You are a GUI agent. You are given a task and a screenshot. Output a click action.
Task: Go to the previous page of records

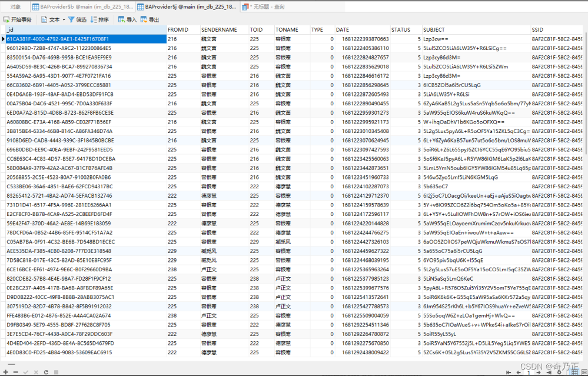[519, 372]
